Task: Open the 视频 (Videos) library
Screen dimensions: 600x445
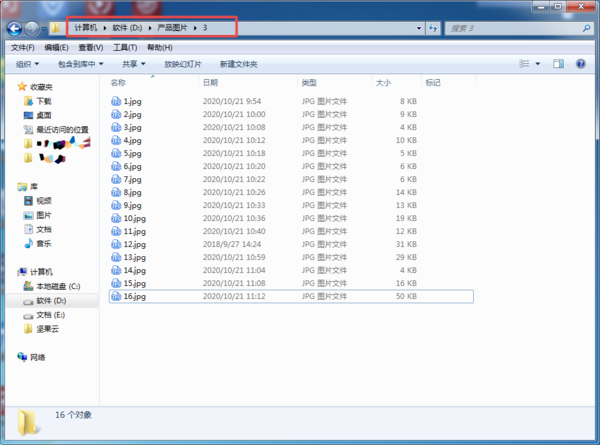Action: (x=44, y=200)
